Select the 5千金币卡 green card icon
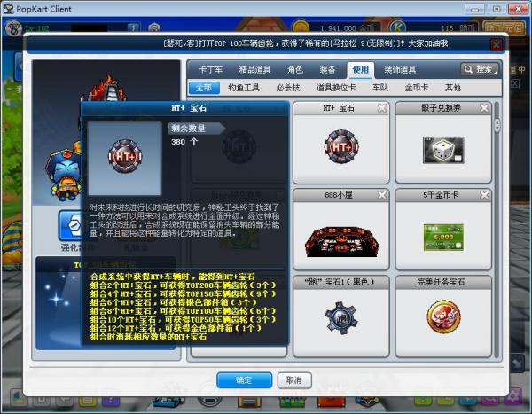This screenshot has width=532, height=414. click(443, 238)
